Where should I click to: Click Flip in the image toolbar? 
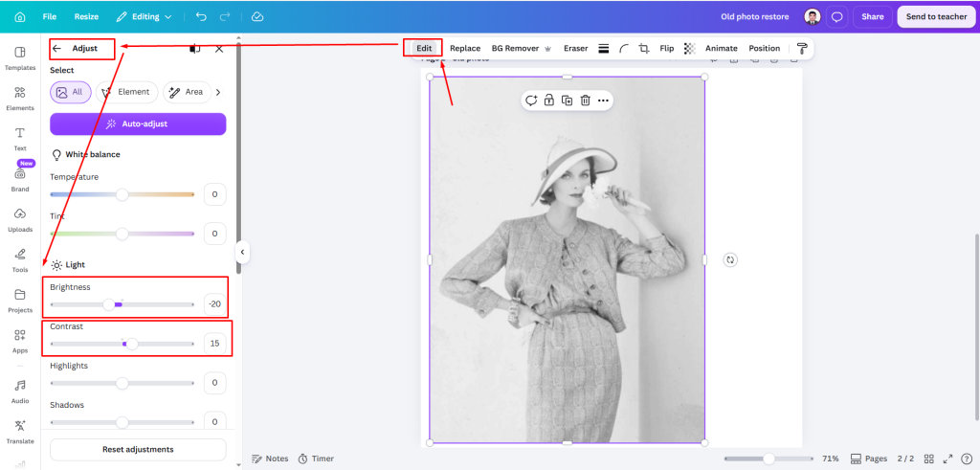[x=667, y=48]
